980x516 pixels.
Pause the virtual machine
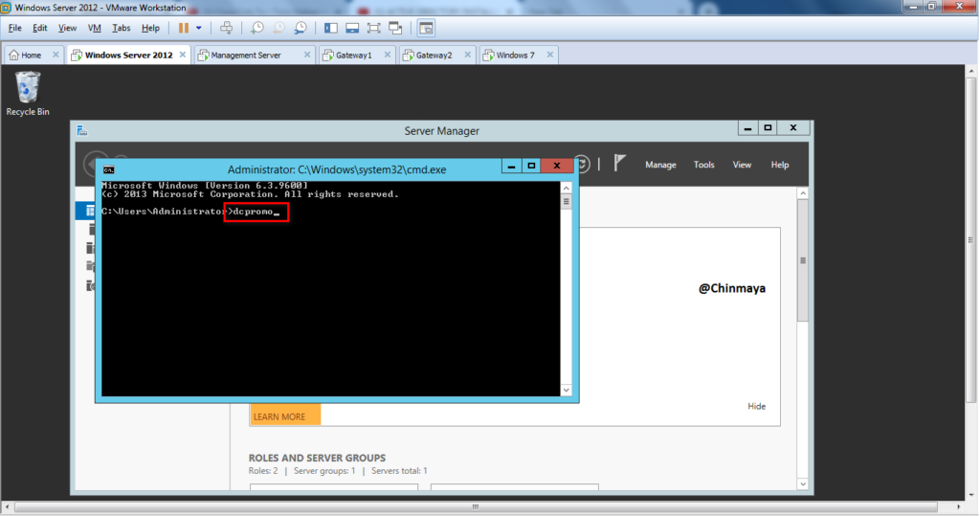pyautogui.click(x=183, y=28)
